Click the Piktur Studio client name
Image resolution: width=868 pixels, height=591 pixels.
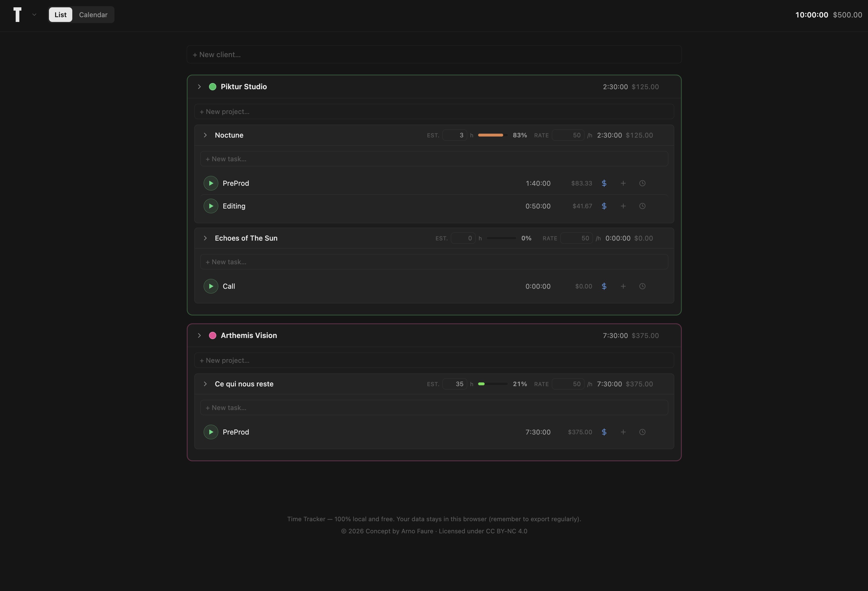[x=244, y=87]
